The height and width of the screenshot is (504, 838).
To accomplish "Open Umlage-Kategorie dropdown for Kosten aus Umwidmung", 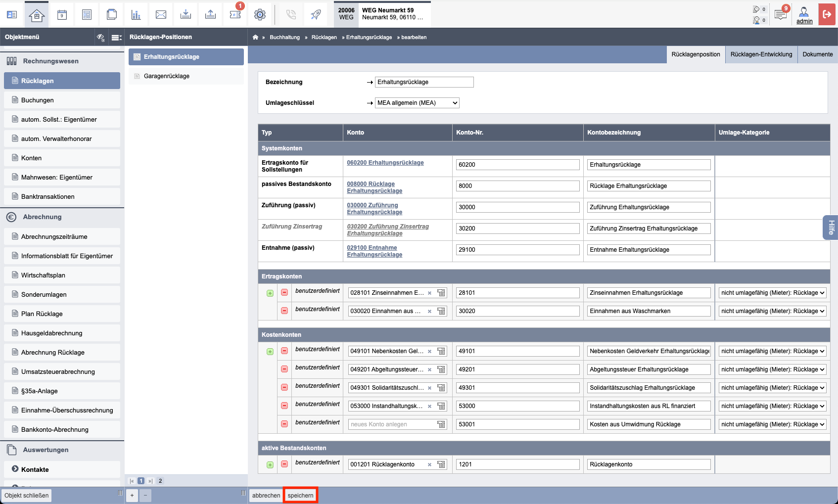I will coord(772,424).
